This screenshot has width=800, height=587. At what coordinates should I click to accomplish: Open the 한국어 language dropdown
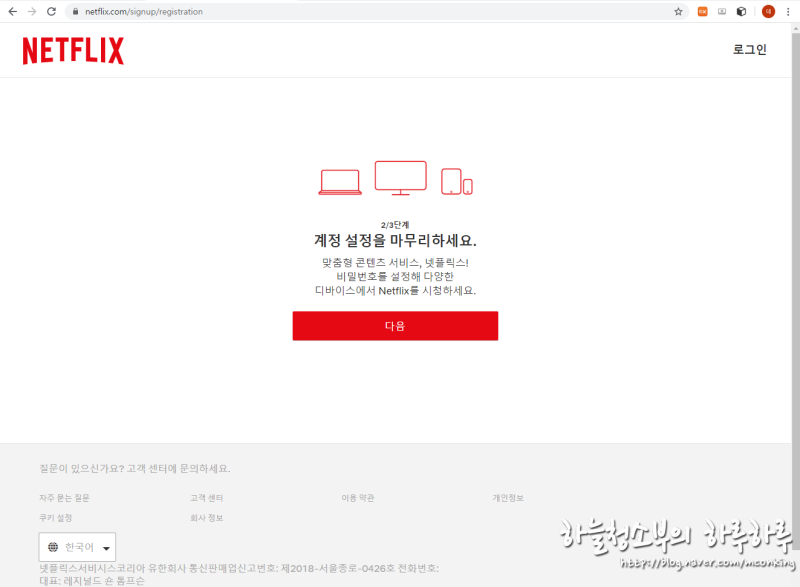77,547
